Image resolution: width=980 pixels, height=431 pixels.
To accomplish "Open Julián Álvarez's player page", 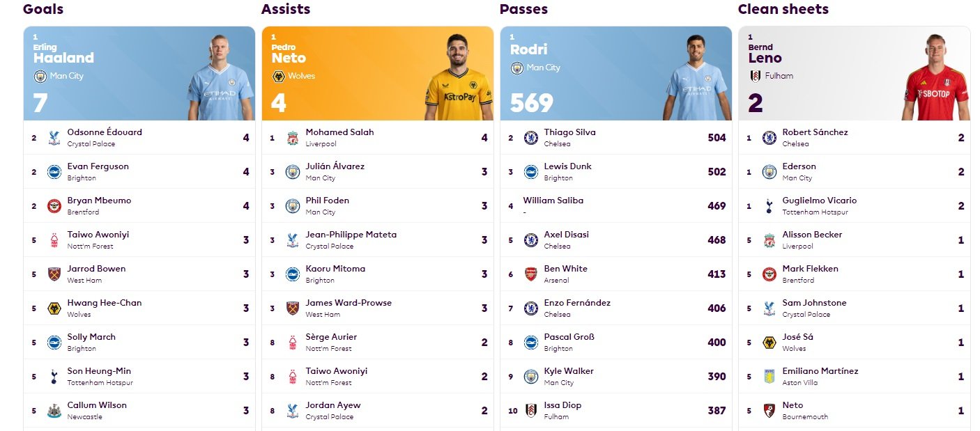I will 335,166.
